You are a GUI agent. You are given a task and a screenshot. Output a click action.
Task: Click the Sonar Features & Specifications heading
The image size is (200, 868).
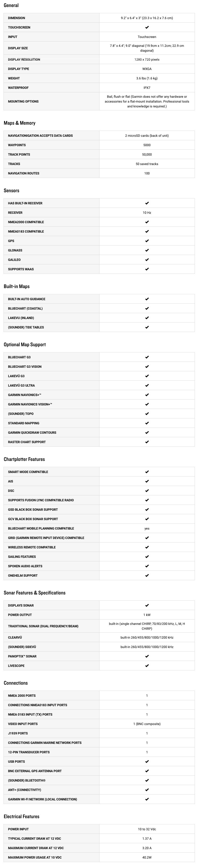tap(35, 593)
